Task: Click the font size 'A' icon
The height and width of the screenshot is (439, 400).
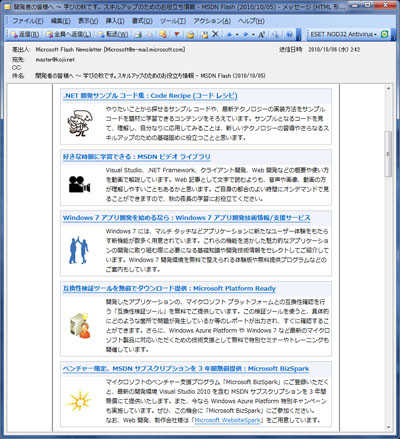Action: [x=261, y=34]
